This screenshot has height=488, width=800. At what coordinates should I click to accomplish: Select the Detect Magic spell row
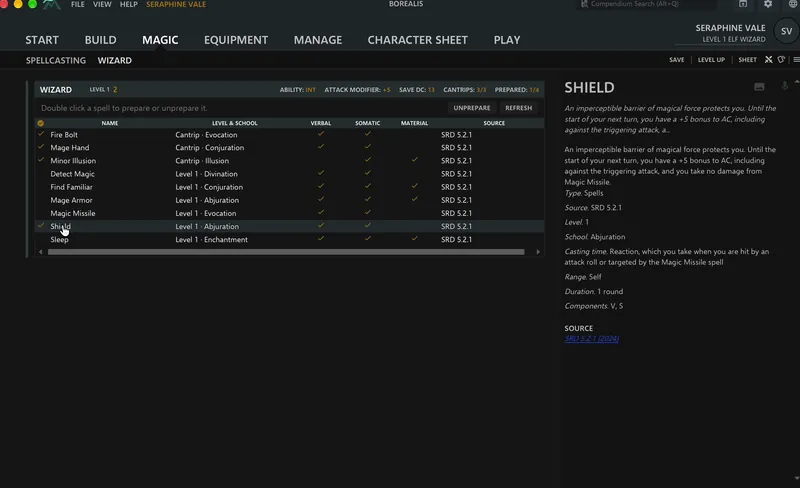289,174
